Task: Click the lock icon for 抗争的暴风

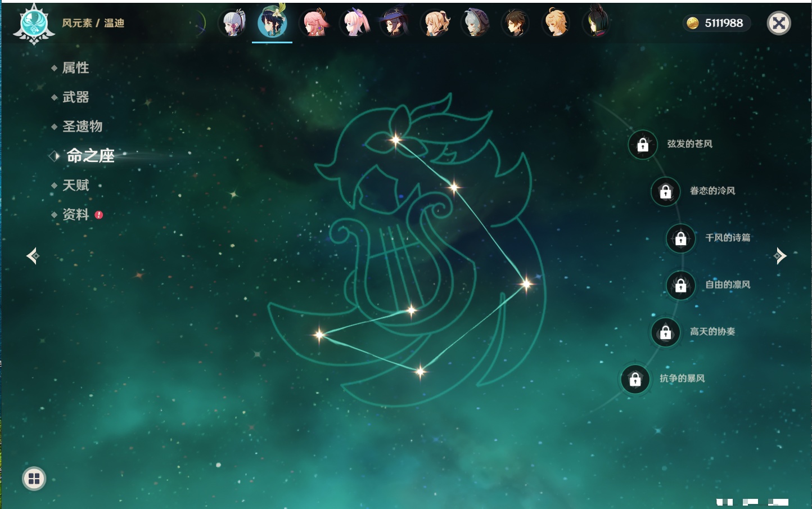Action: [635, 380]
